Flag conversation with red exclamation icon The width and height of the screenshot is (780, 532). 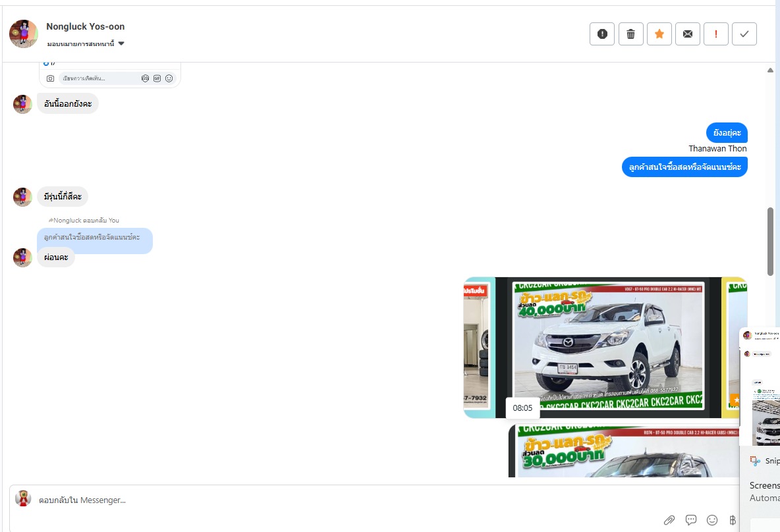[716, 34]
